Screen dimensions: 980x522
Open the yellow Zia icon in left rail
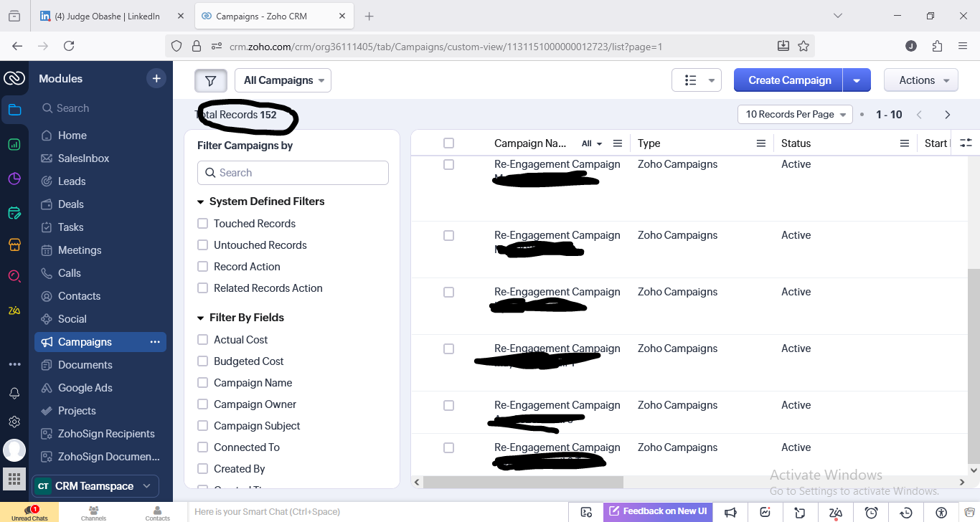point(14,310)
